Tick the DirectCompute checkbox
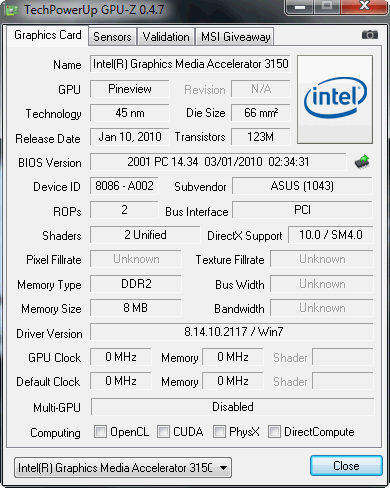The height and width of the screenshot is (488, 390). 274,431
